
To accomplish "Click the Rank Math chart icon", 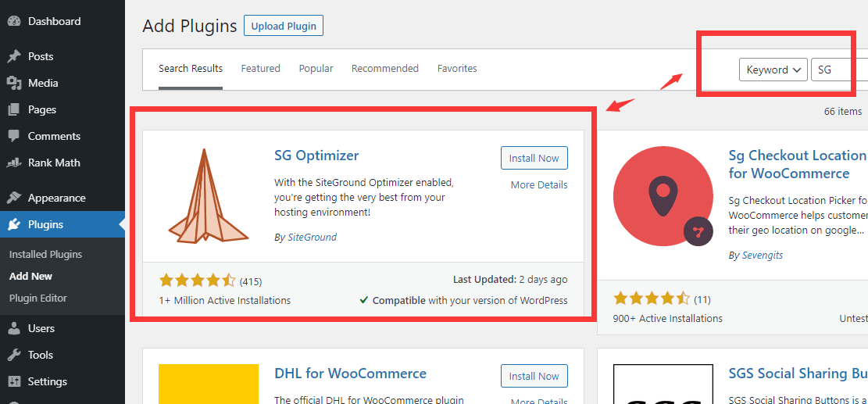I will tap(14, 163).
